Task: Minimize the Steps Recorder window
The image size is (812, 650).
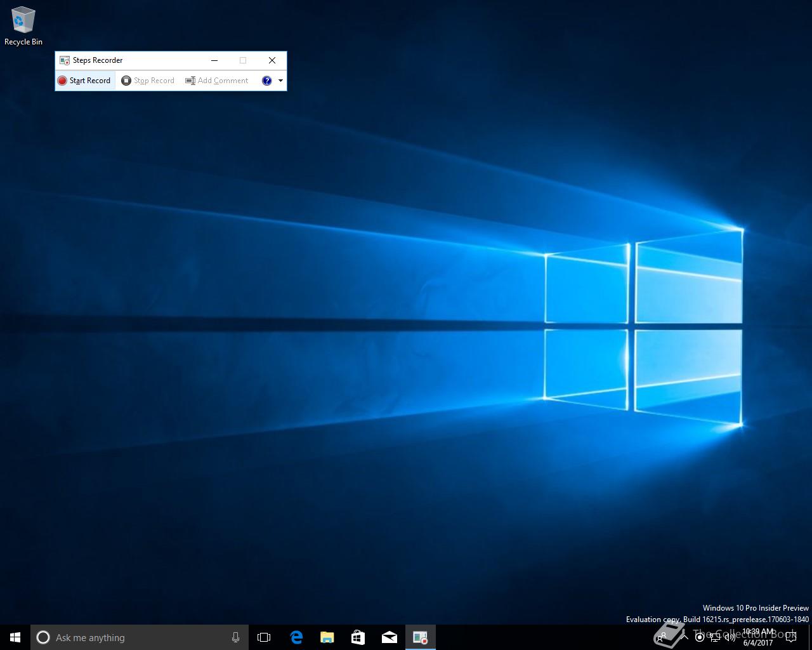Action: [x=214, y=60]
